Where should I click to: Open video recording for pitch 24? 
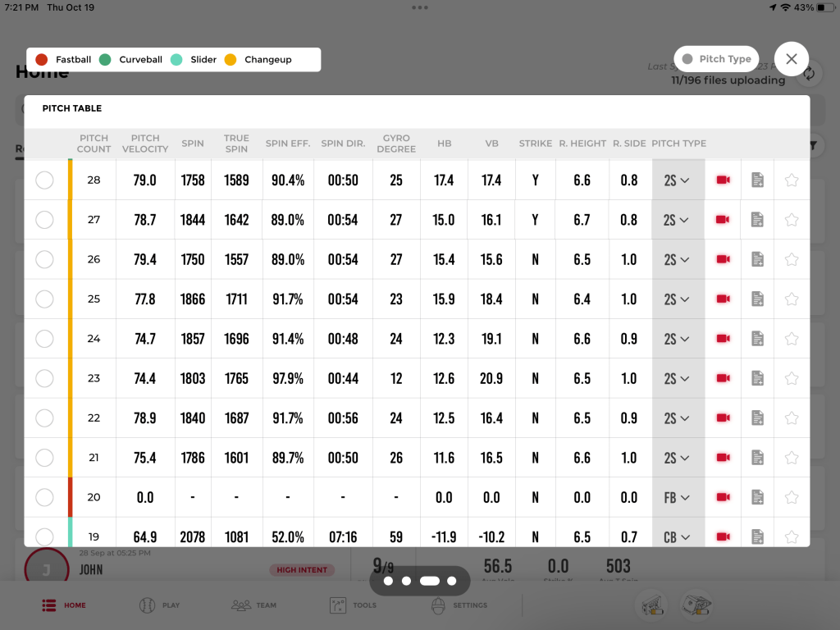pos(723,339)
